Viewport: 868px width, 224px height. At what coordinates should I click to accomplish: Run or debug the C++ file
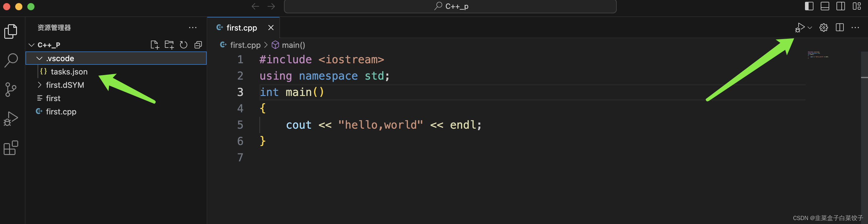(x=800, y=28)
